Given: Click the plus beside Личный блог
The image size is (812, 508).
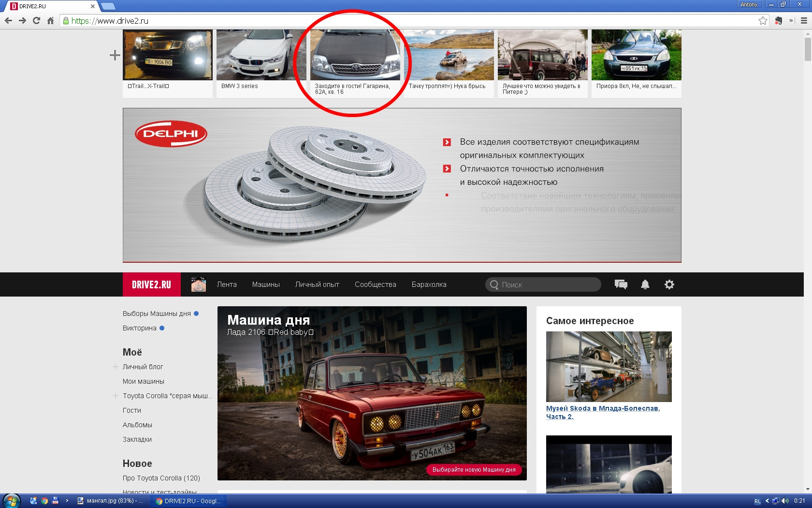Looking at the screenshot, I should (x=116, y=367).
